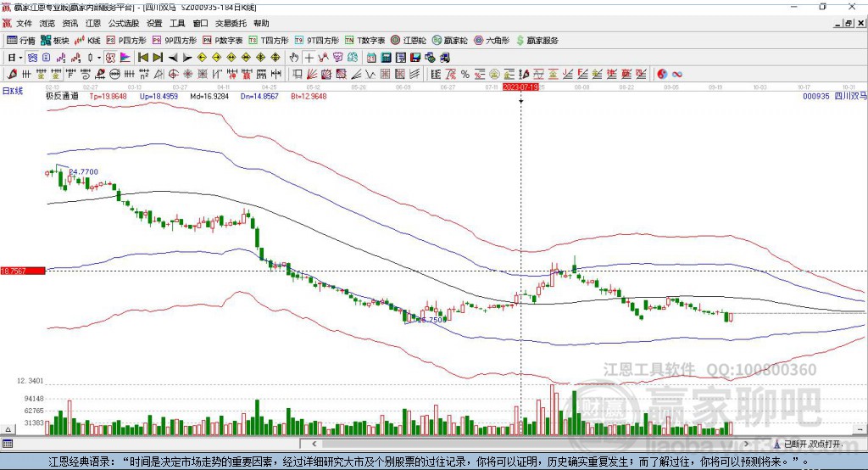This screenshot has height=470, width=868.
Task: Click the 已断开,双点打开 connection status
Action: coord(812,444)
